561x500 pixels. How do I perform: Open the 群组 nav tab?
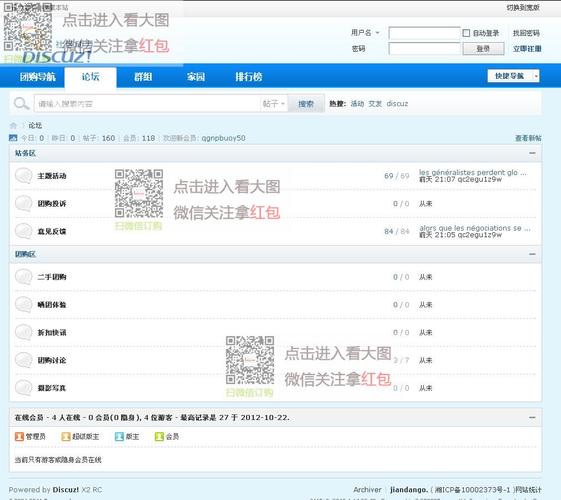[143, 77]
